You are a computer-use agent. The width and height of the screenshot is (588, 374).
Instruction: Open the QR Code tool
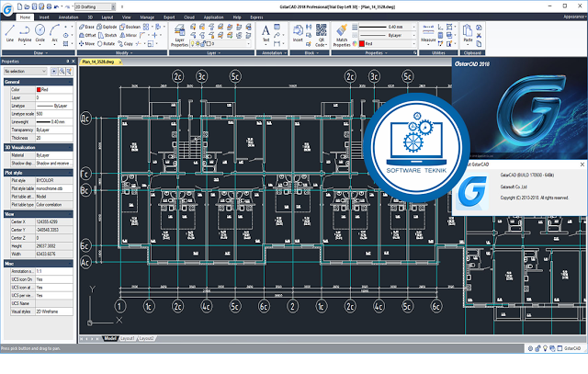point(321,35)
